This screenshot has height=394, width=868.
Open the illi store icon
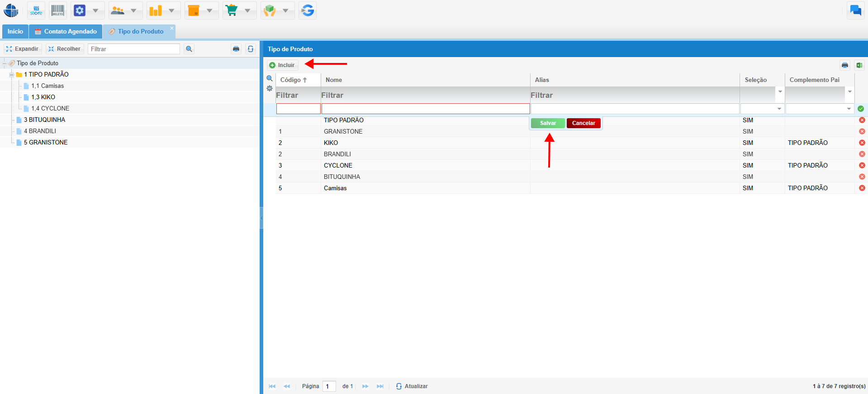[36, 10]
